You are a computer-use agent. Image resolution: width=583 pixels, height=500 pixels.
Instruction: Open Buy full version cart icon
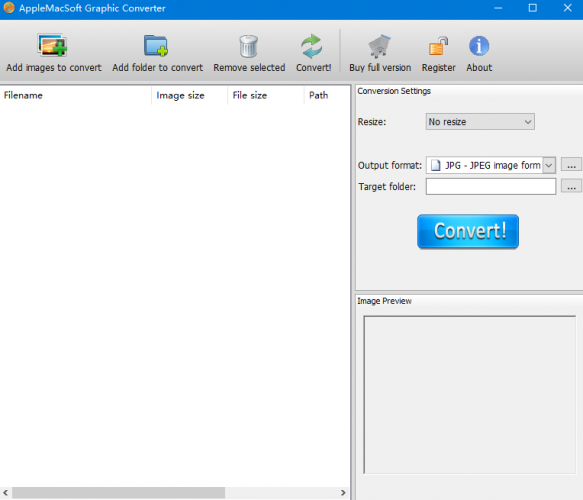[x=379, y=46]
